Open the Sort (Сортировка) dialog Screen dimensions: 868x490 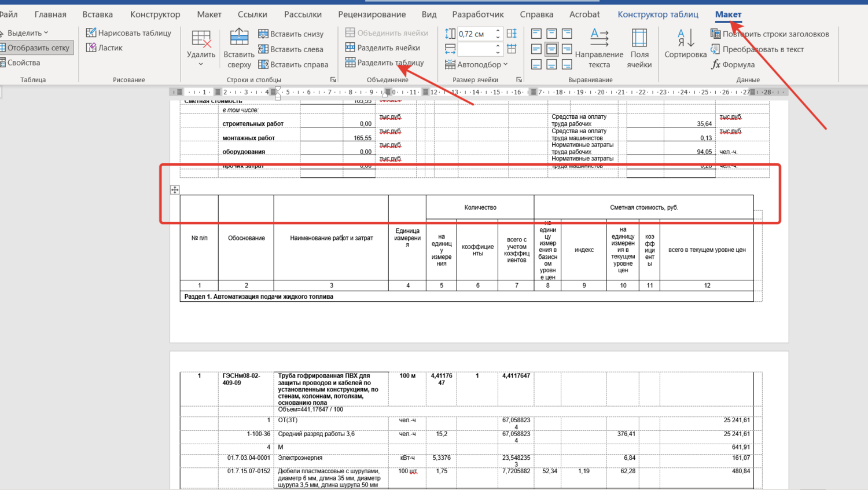click(x=685, y=44)
